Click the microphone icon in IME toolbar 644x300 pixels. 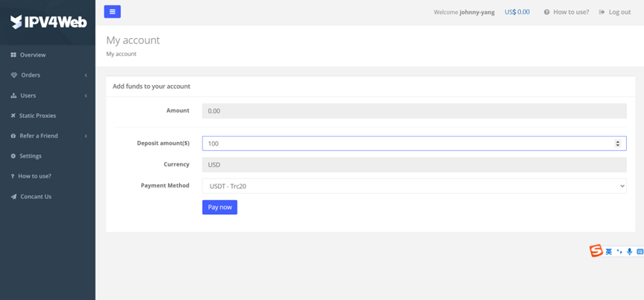click(x=629, y=251)
